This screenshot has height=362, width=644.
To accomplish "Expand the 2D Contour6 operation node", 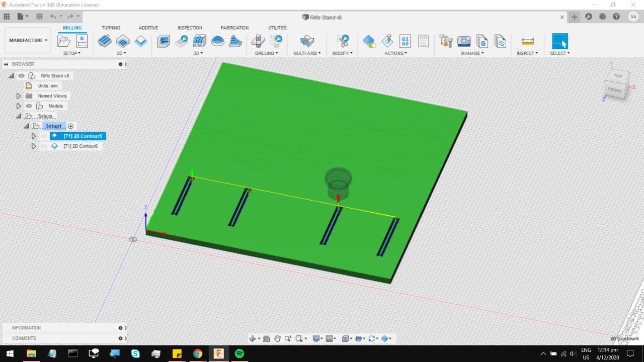I will pos(34,146).
